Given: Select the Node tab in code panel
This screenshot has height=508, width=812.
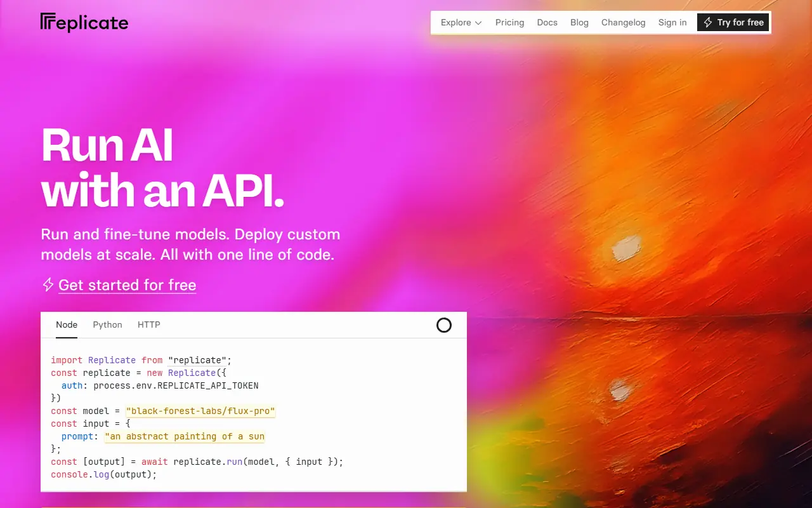Looking at the screenshot, I should click(67, 324).
